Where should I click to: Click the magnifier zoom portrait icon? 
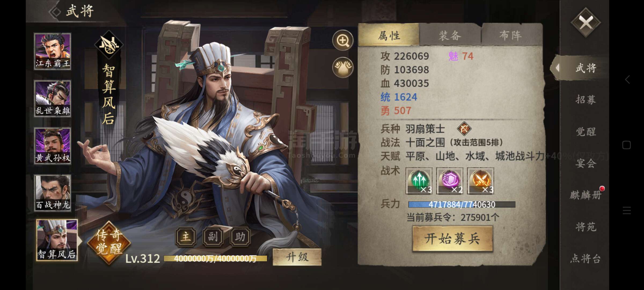click(x=343, y=41)
